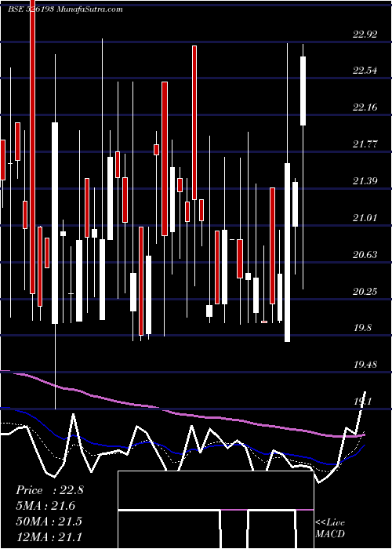Click the 22.54 price axis label
Screen dimensions: 392x549
coord(365,71)
